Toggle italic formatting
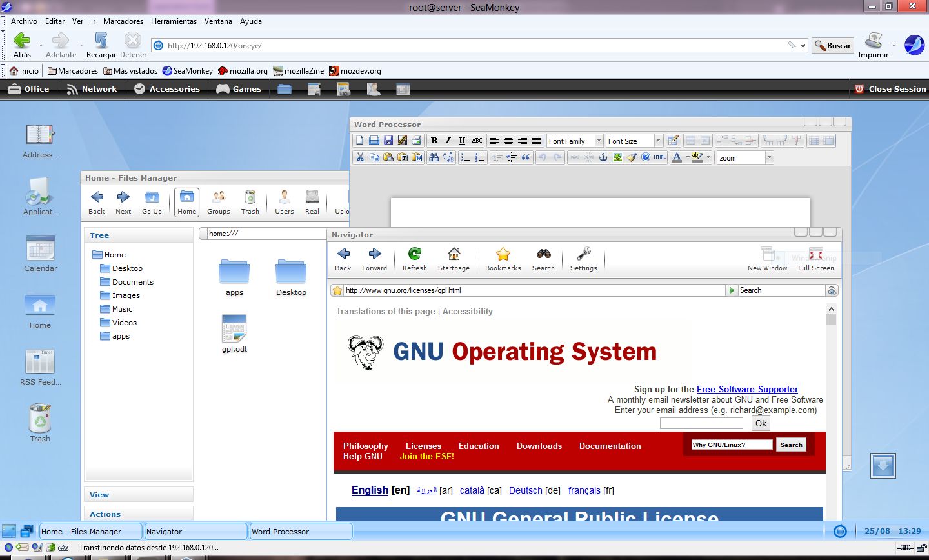This screenshot has width=929, height=560. (448, 141)
